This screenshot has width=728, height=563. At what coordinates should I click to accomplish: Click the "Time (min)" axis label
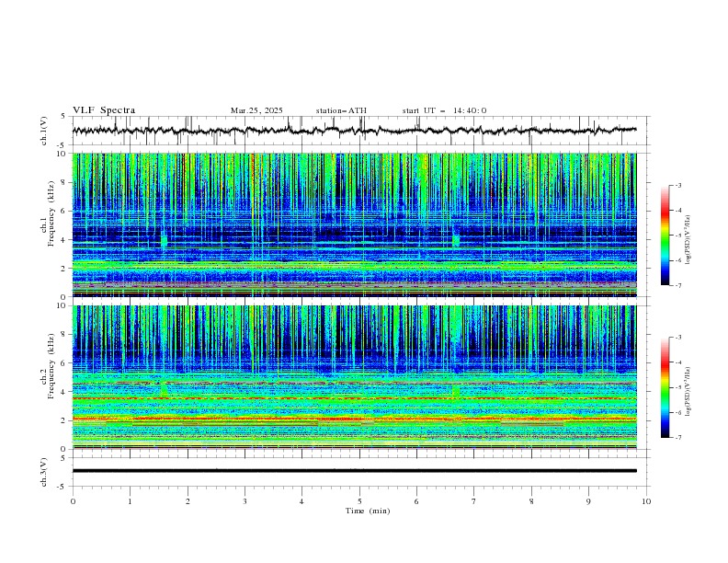pyautogui.click(x=368, y=511)
